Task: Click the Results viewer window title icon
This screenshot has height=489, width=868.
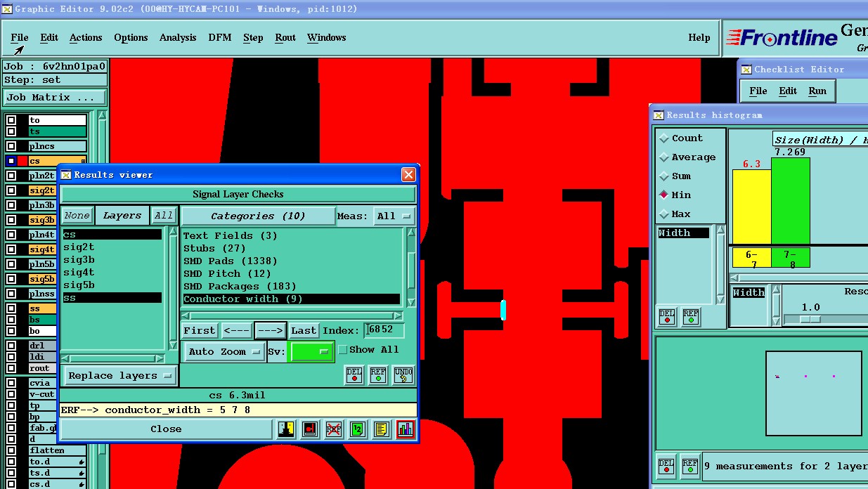Action: (67, 175)
